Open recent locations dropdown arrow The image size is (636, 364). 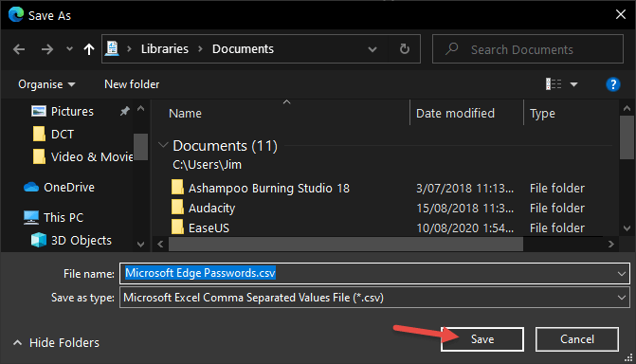coord(69,49)
